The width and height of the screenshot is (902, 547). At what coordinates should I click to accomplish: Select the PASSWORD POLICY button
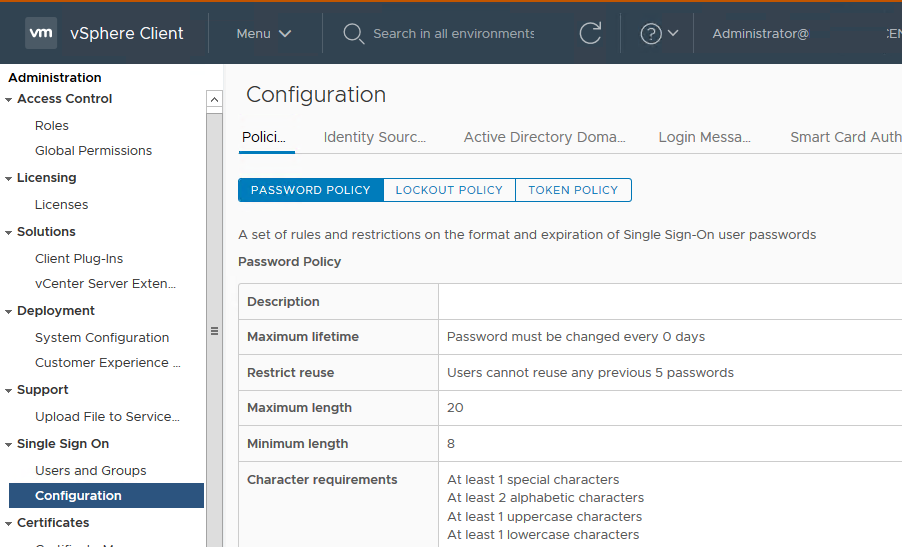pos(311,190)
